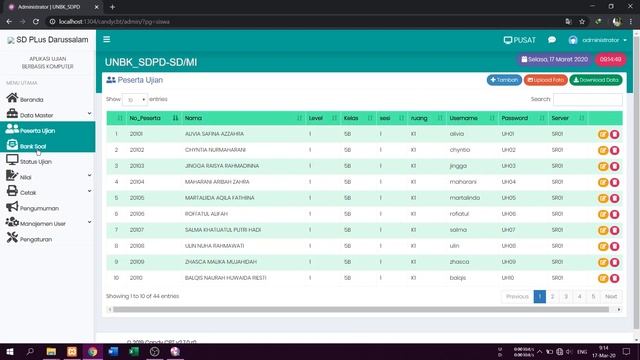This screenshot has height=360, width=640.
Task: Expand the Cetak menu
Action: 48,192
